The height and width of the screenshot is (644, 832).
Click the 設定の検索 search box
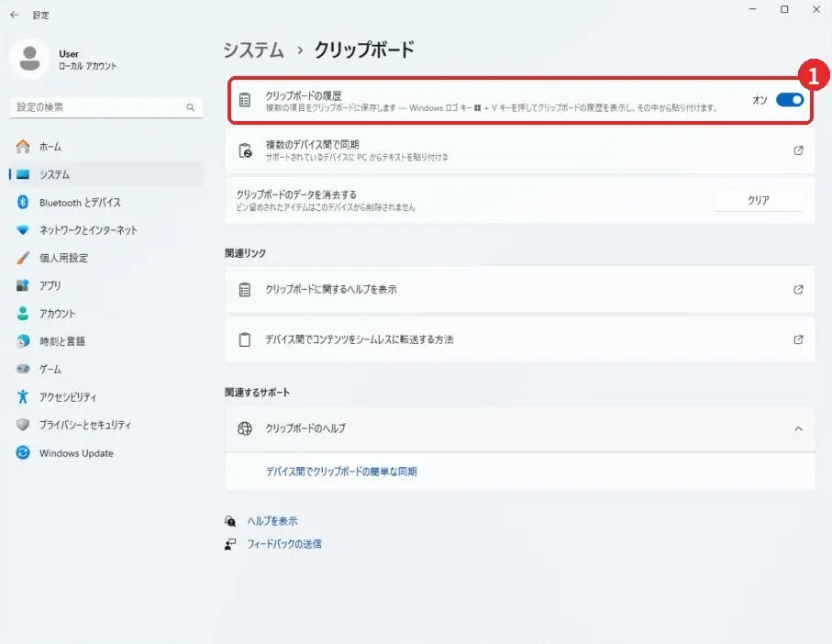[106, 107]
